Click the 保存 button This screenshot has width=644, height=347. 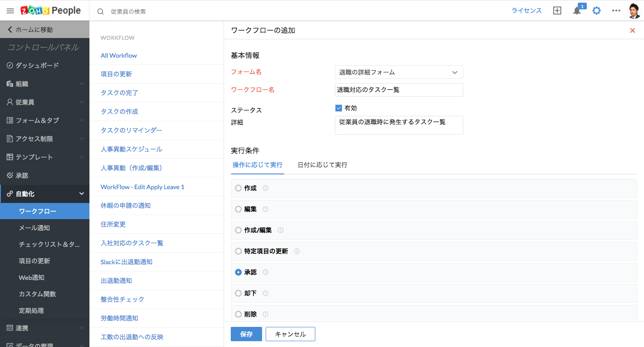[x=246, y=334]
